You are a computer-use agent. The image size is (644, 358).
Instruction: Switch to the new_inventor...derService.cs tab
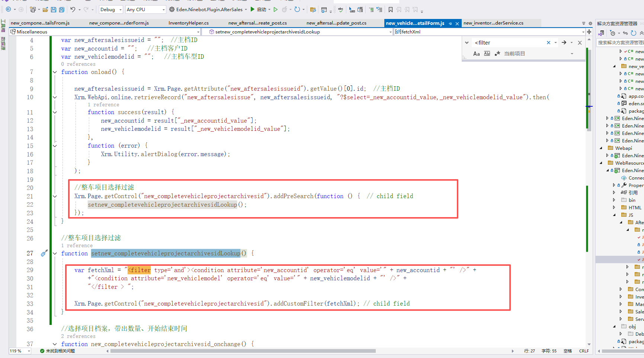493,23
